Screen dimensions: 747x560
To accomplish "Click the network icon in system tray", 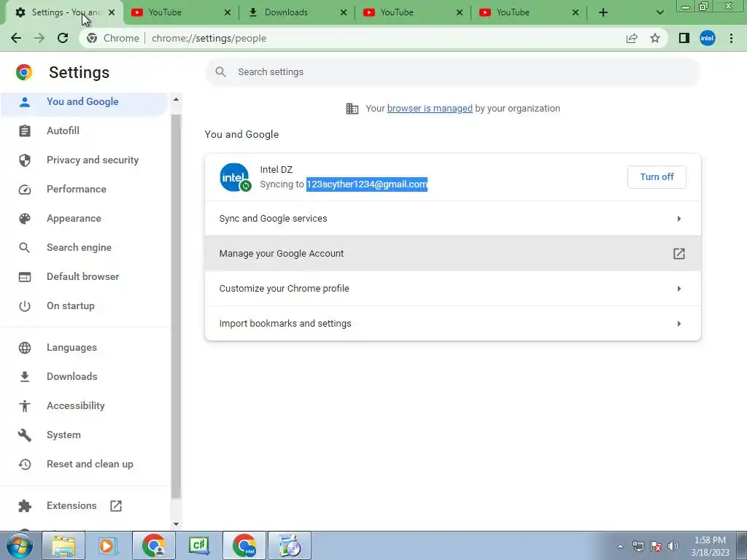I will click(x=638, y=546).
